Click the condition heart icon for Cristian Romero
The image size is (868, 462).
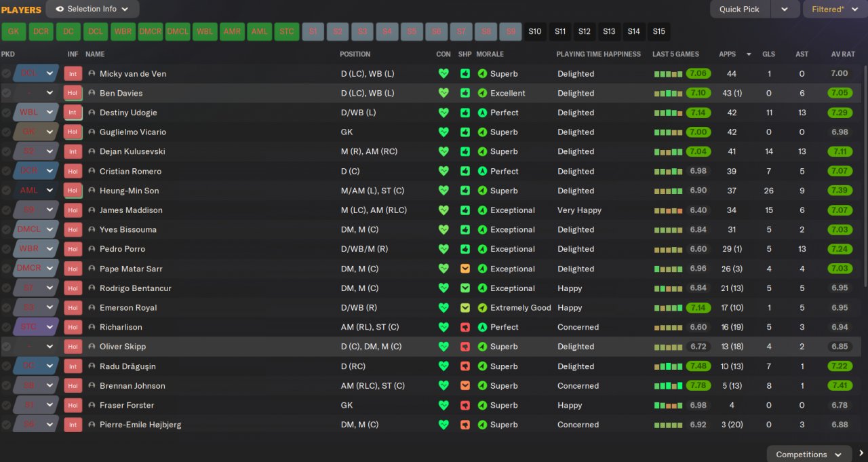pos(443,171)
